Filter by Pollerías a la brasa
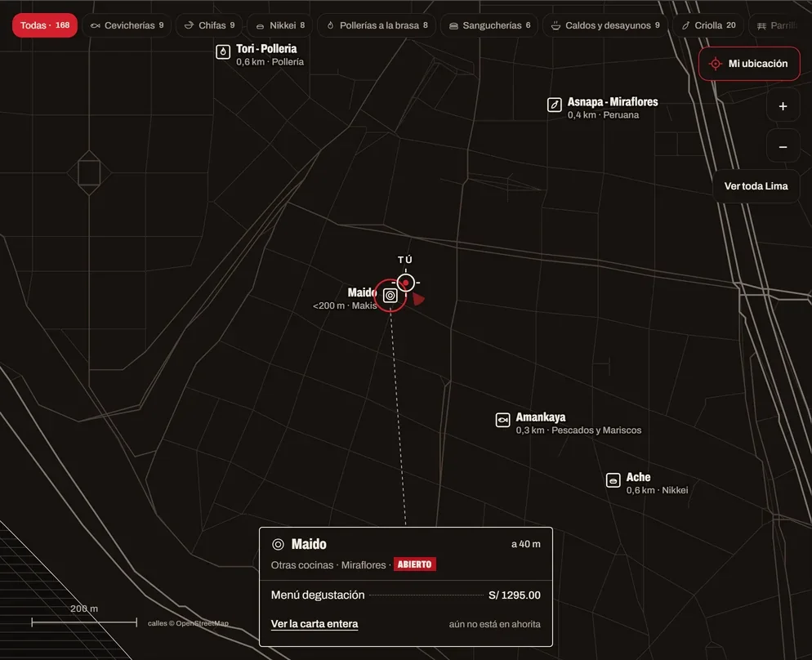The image size is (812, 660). 377,25
